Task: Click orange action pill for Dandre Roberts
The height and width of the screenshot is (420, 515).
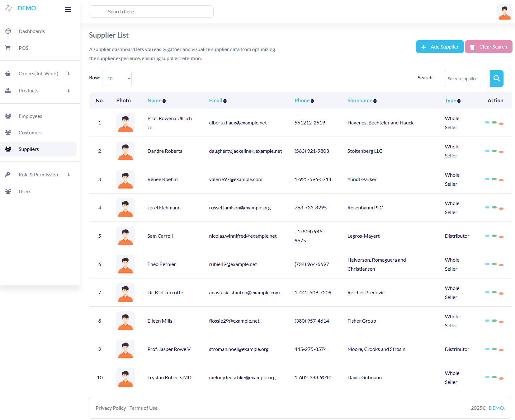Action: [x=501, y=152]
